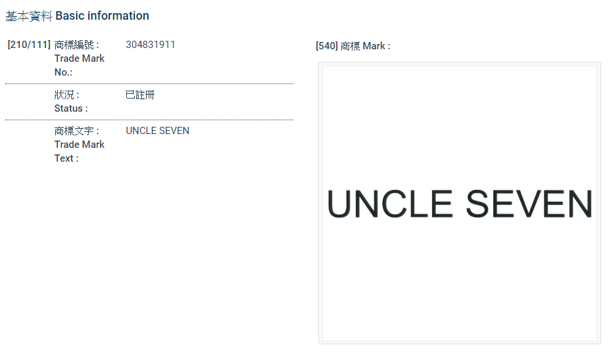Click dotted separator below the Status row

coord(149,120)
